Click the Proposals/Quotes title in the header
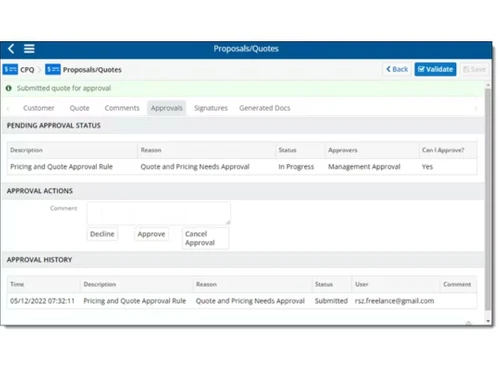Viewport: 500px width, 375px height. coord(246,49)
